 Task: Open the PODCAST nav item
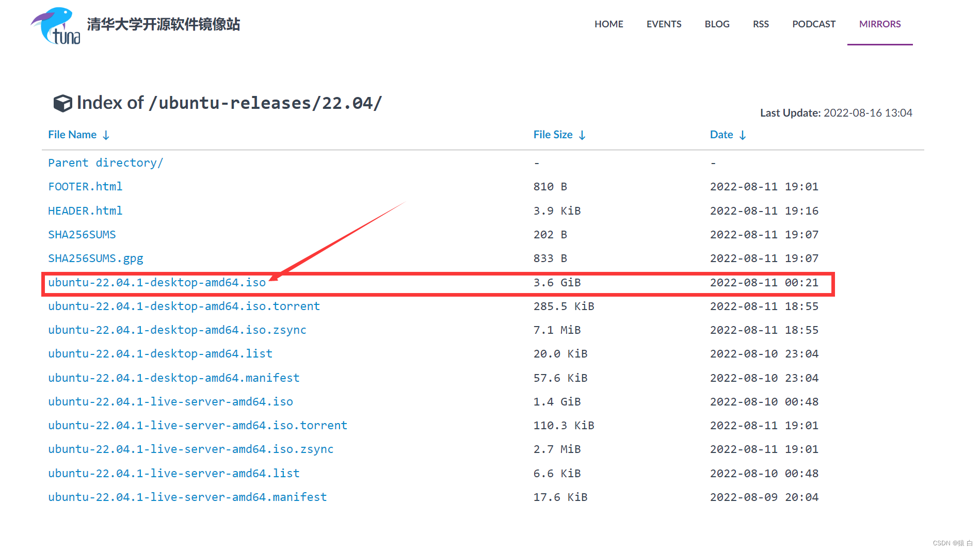pyautogui.click(x=814, y=24)
